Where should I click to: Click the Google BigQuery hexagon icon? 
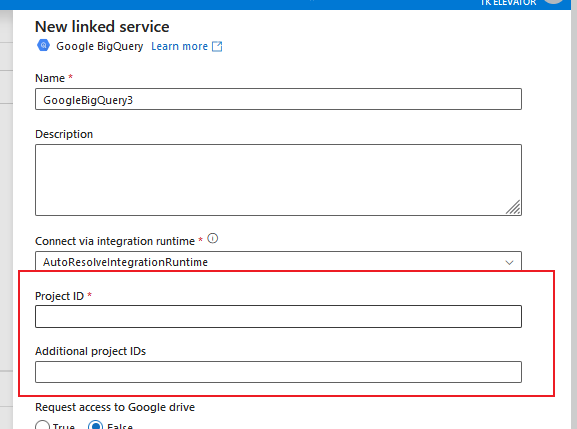(x=43, y=46)
